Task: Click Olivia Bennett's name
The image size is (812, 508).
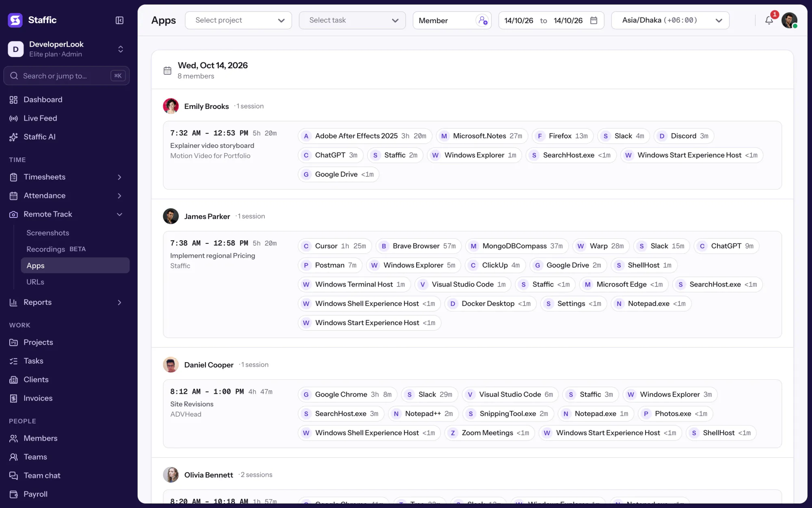Action: click(209, 475)
